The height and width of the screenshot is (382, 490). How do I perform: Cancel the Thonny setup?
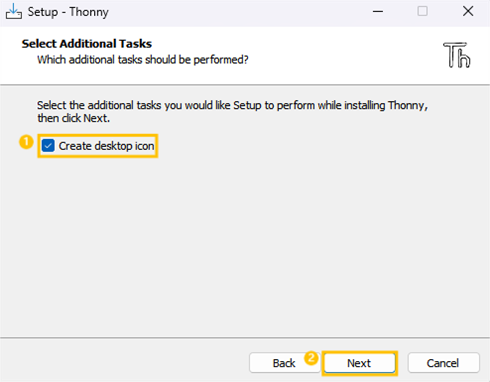[443, 363]
